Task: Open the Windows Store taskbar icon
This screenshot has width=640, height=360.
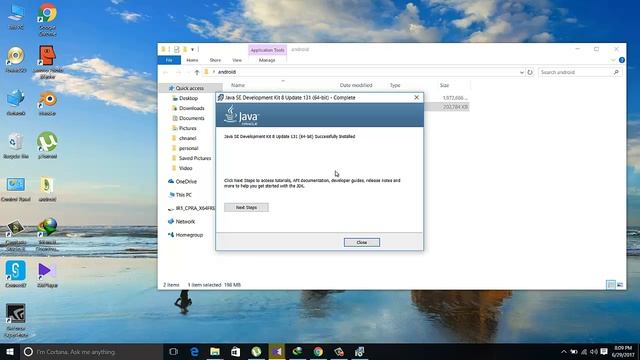Action: [x=236, y=351]
